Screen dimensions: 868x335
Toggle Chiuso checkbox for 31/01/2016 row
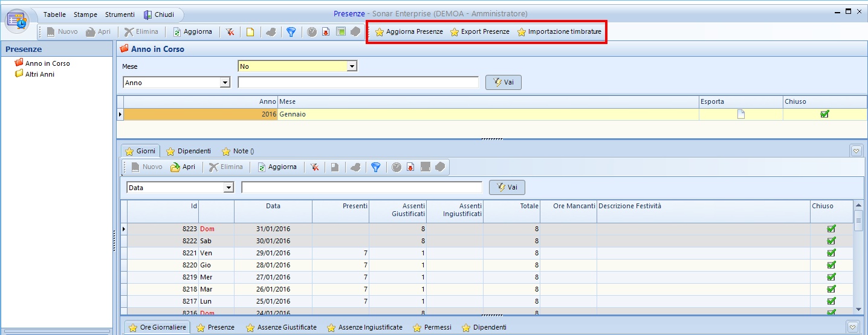(831, 229)
